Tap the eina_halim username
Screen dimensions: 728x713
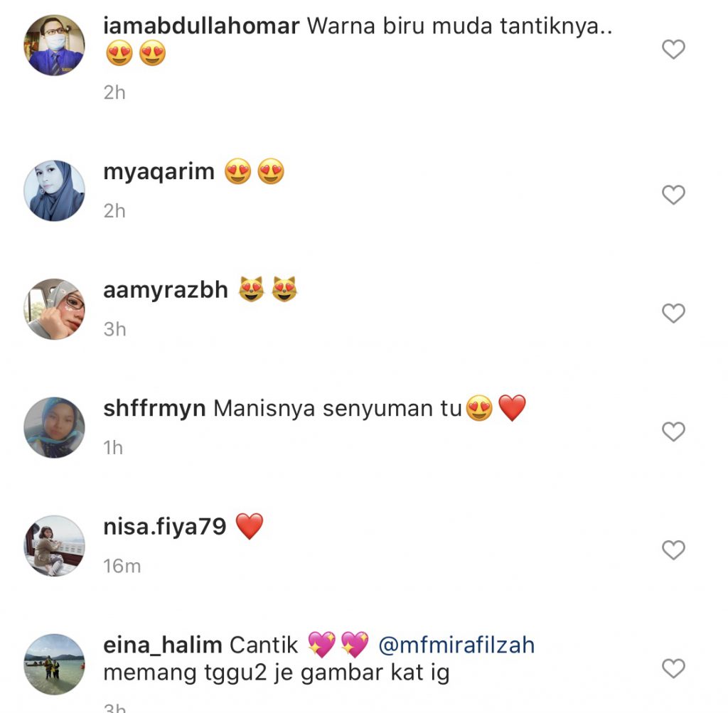point(163,645)
